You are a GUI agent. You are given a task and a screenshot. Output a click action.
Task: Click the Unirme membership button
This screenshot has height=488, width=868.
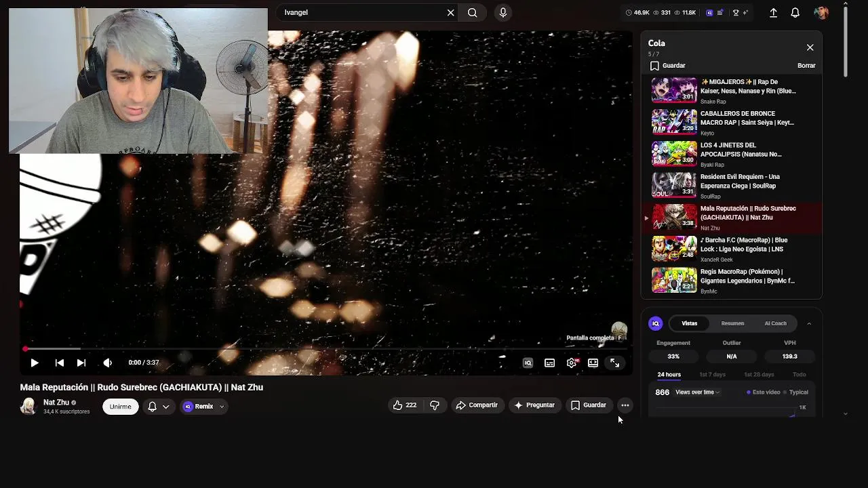click(x=121, y=407)
